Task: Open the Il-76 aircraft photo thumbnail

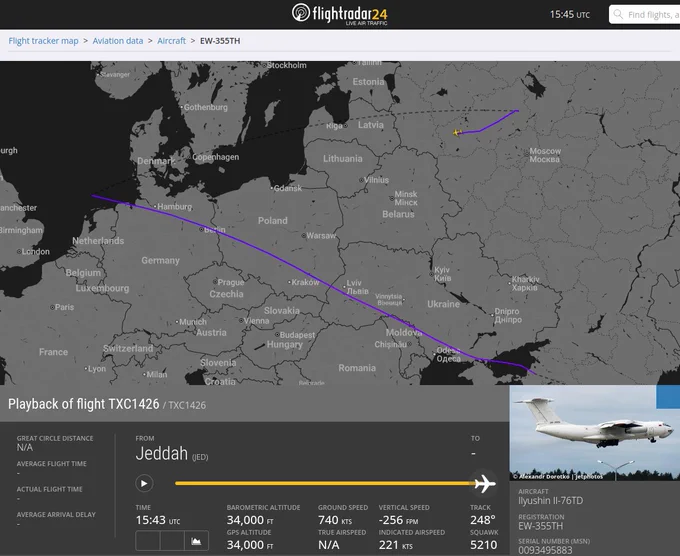Action: [595, 432]
